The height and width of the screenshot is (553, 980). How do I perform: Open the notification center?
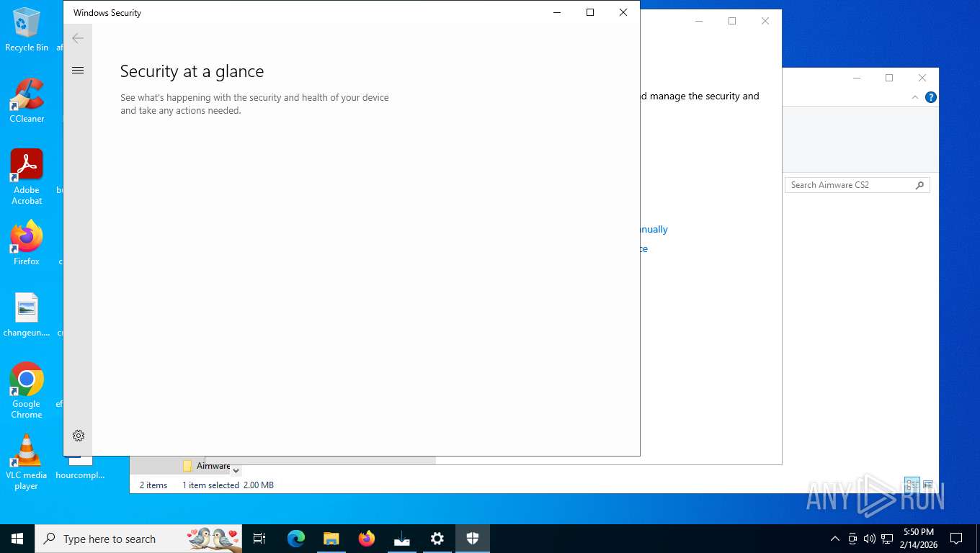[x=956, y=539]
